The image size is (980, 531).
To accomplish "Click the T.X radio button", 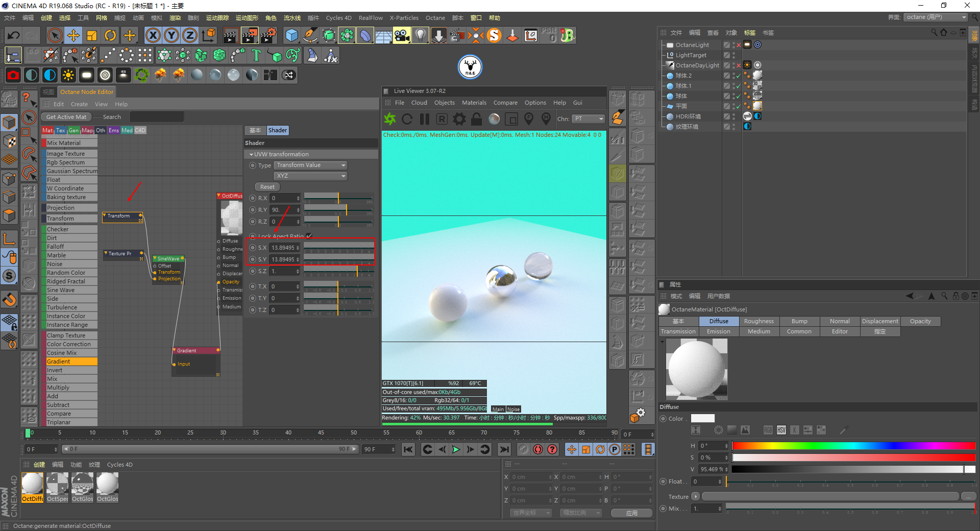I will coord(253,286).
